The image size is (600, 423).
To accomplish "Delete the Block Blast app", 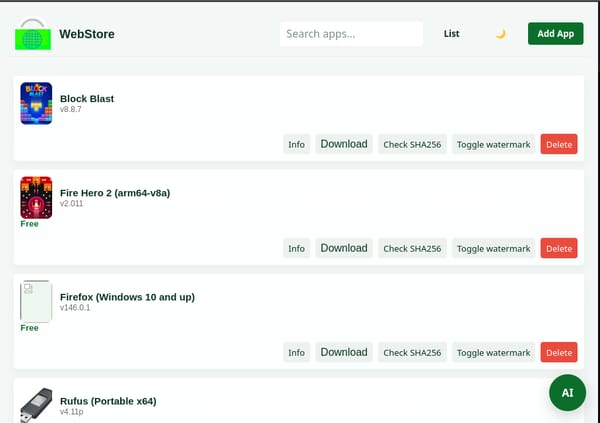I will click(559, 144).
